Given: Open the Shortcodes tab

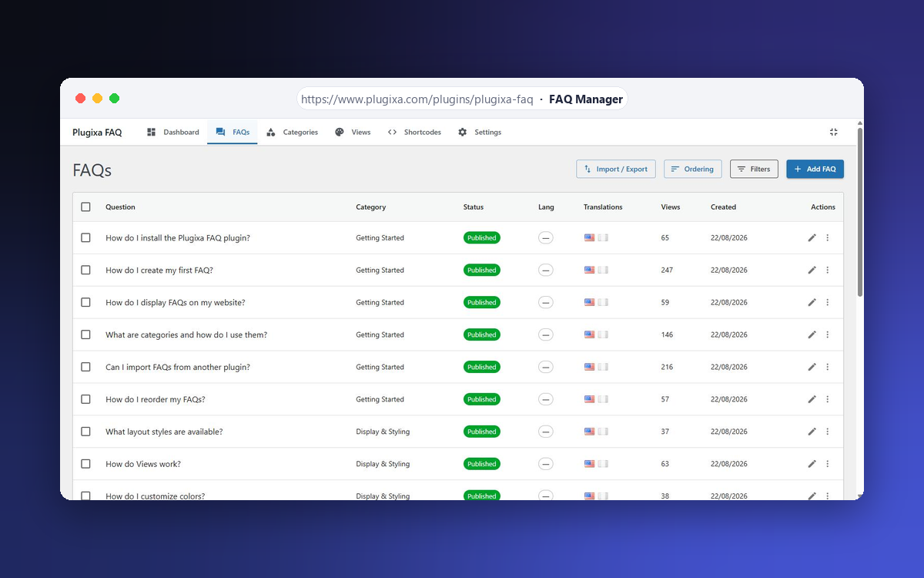Looking at the screenshot, I should [x=414, y=133].
